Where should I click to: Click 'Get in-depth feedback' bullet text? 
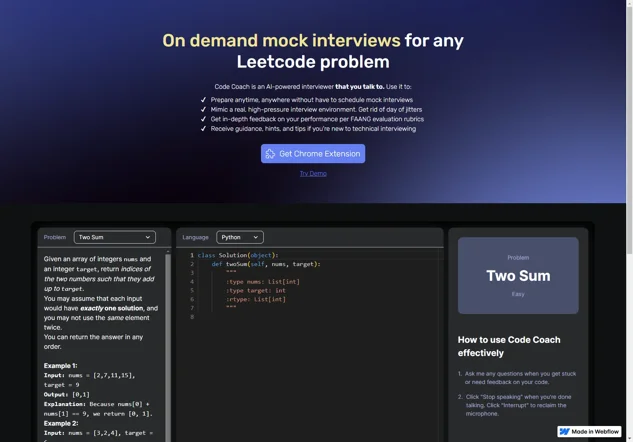[317, 119]
